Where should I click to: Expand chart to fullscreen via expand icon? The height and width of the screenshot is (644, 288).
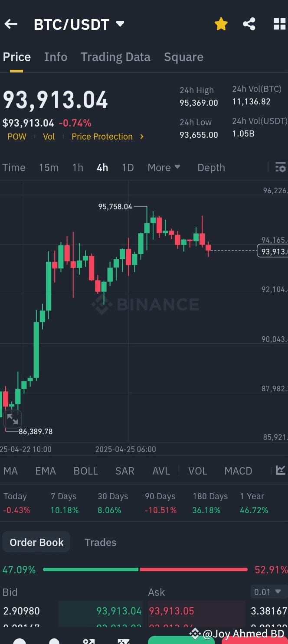13,418
